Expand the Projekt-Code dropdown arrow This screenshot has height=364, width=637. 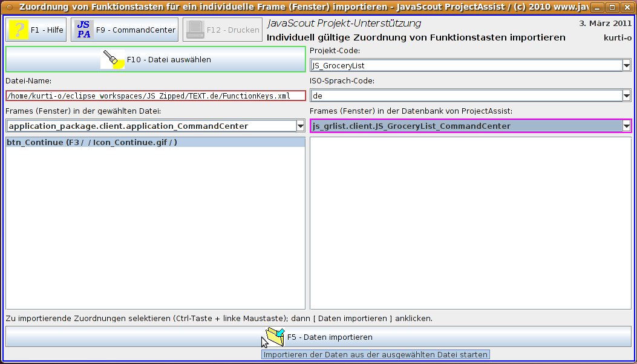[x=626, y=65]
